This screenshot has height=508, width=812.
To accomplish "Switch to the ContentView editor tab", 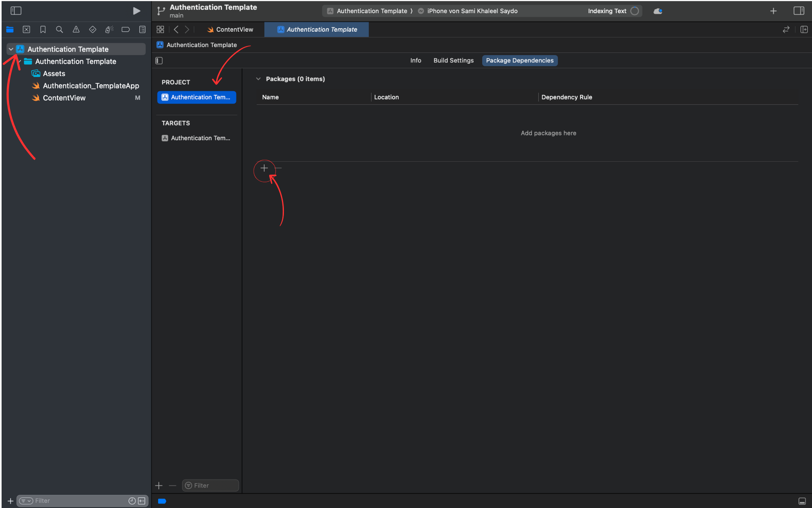I will [x=230, y=29].
